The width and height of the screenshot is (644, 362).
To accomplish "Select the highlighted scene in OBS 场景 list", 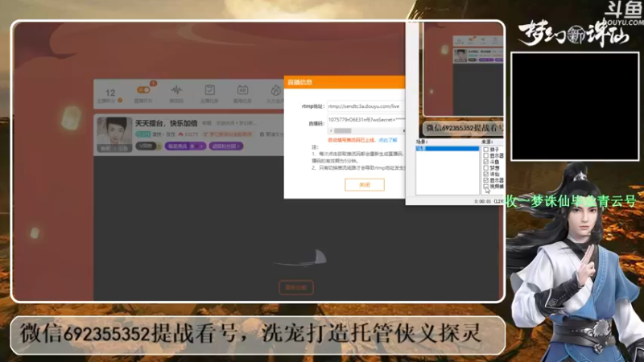I will [x=448, y=149].
